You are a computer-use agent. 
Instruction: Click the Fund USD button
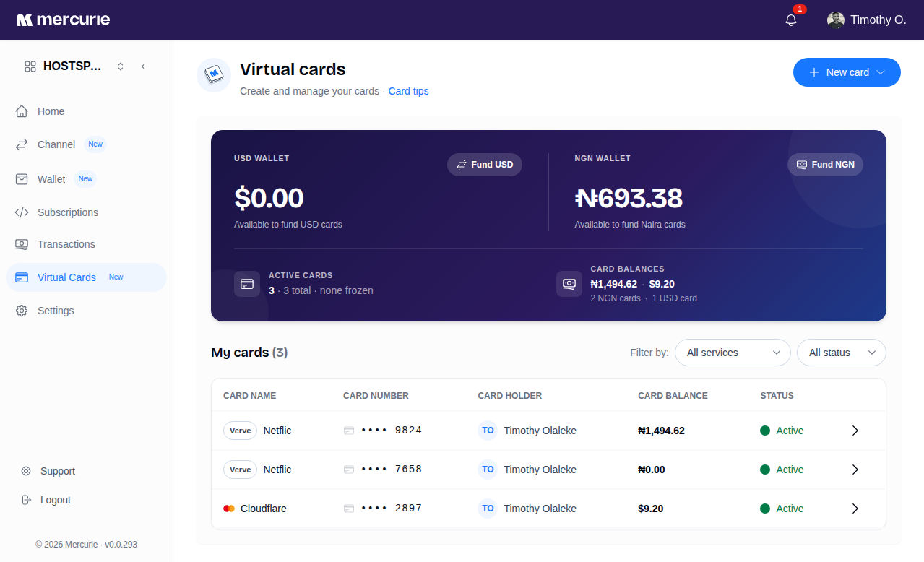[485, 165]
